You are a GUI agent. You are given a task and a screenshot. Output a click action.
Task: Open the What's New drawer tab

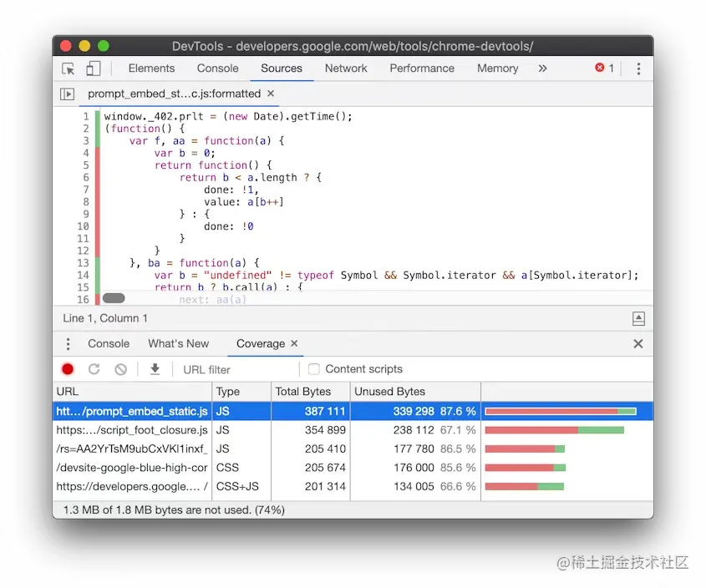[178, 343]
